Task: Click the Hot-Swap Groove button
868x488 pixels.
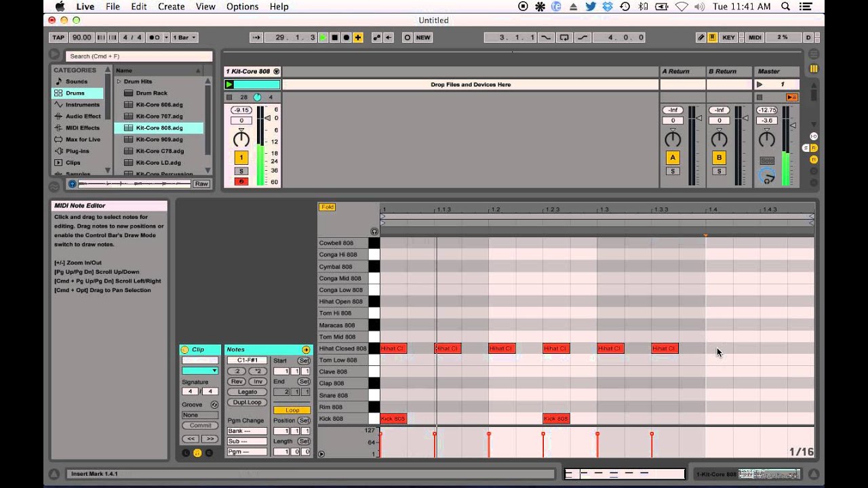Action: pyautogui.click(x=214, y=405)
